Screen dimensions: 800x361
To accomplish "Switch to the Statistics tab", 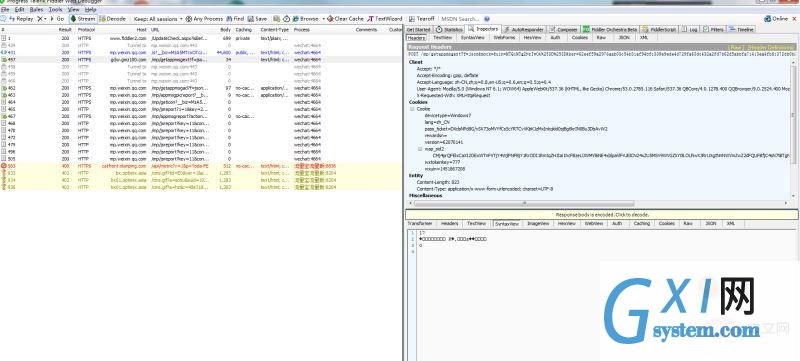I will coord(449,30).
